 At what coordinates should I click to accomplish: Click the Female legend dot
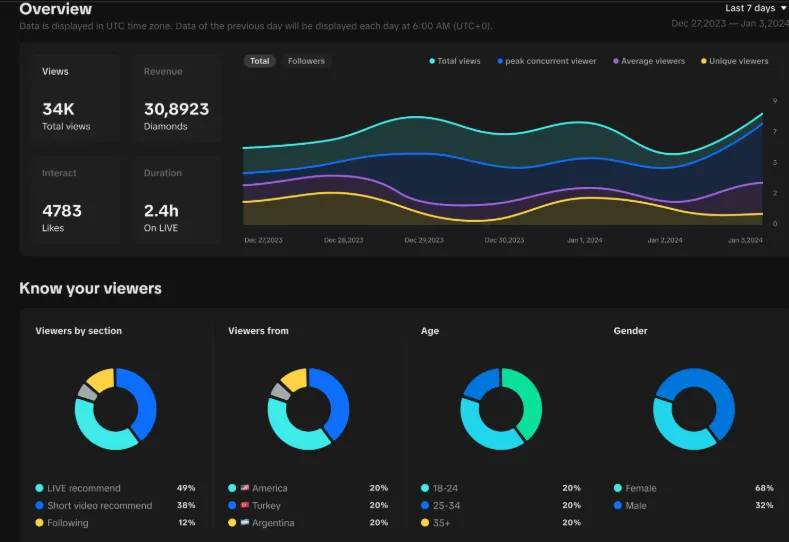click(618, 488)
